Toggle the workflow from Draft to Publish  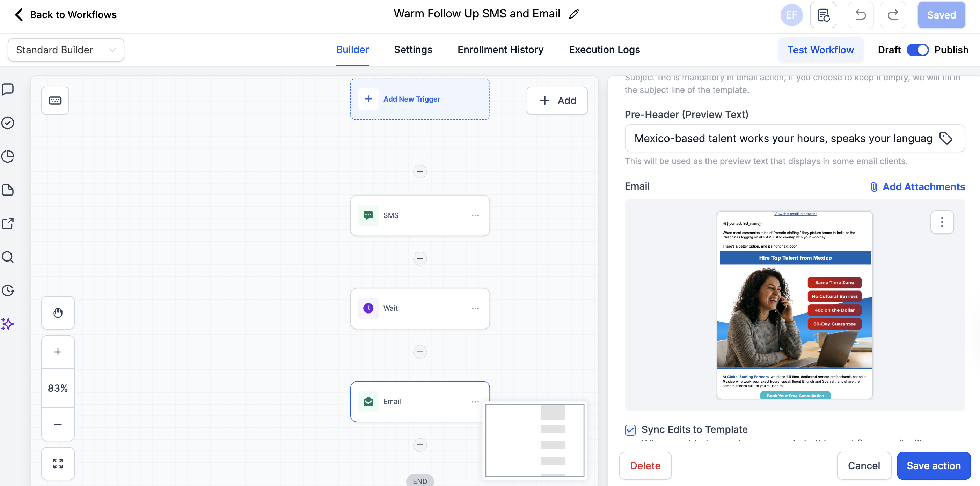click(x=917, y=50)
